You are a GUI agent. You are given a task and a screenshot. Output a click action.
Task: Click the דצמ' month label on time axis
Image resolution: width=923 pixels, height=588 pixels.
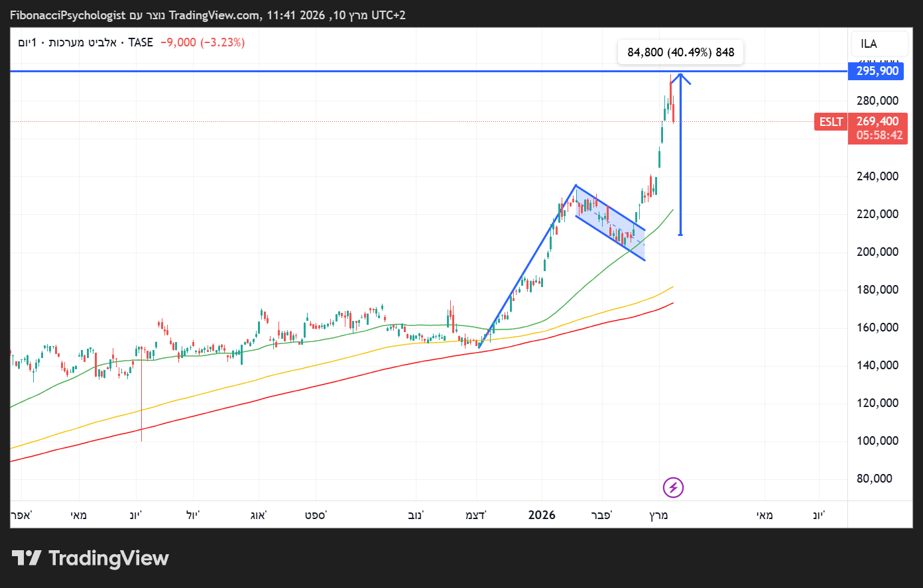tap(475, 515)
